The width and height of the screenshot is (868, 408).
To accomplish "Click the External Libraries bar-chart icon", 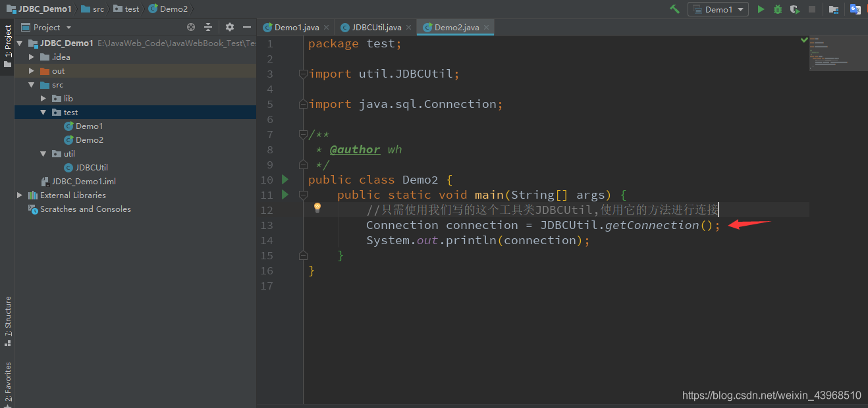I will pyautogui.click(x=33, y=195).
